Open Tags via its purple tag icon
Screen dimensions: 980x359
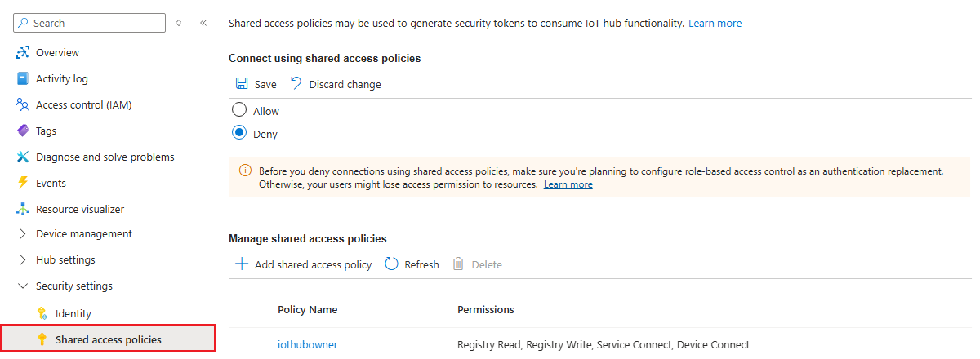pos(23,131)
